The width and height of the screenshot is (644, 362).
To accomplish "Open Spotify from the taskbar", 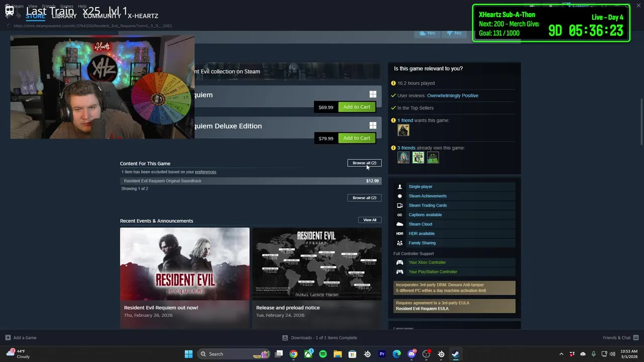I will (x=323, y=354).
